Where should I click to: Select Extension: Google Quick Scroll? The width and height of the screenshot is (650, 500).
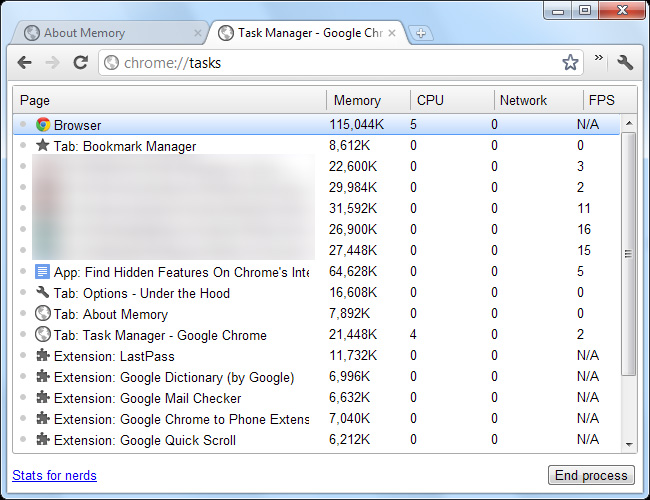coord(317,440)
